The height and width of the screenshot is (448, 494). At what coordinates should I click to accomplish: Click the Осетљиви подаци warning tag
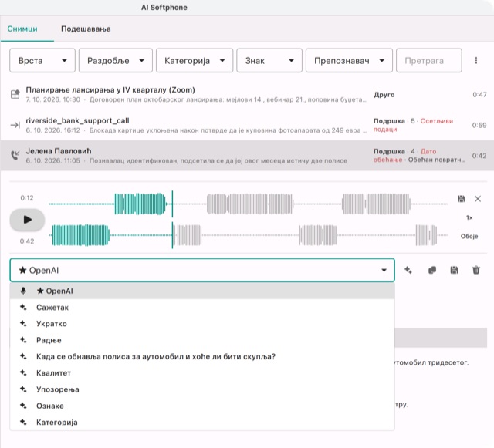click(x=413, y=125)
